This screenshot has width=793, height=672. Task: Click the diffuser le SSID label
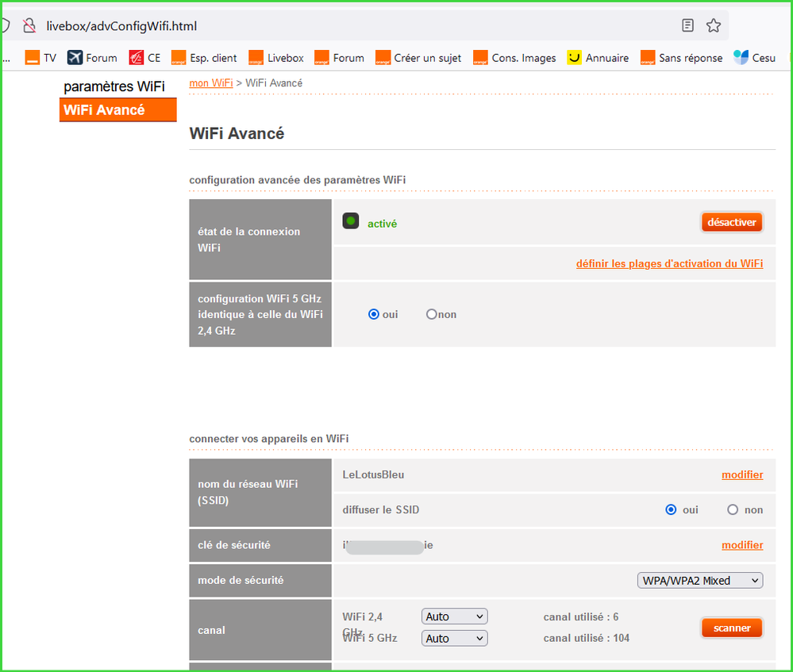click(x=381, y=509)
